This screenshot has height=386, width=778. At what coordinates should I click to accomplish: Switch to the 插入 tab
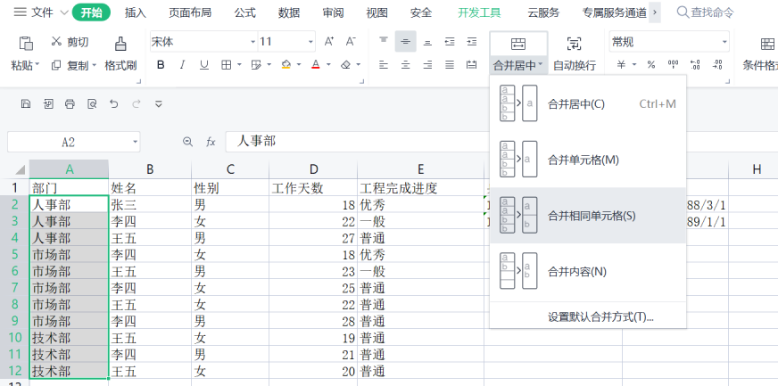point(135,13)
